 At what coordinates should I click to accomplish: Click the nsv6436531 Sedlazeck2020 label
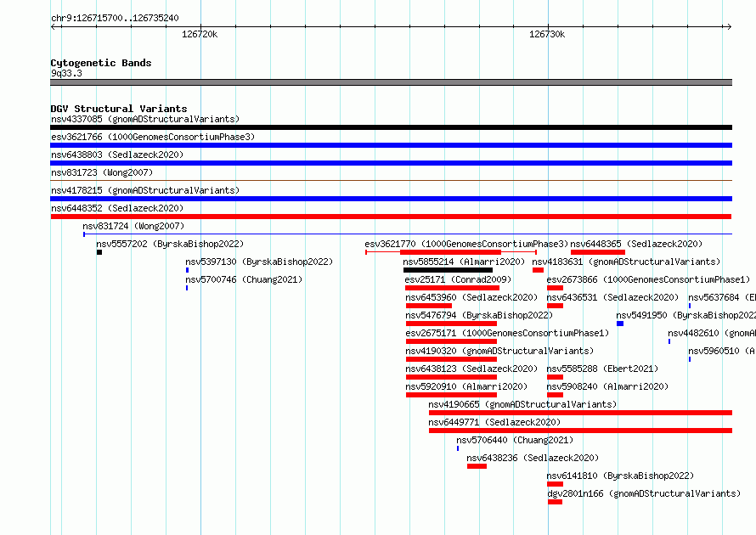(612, 297)
